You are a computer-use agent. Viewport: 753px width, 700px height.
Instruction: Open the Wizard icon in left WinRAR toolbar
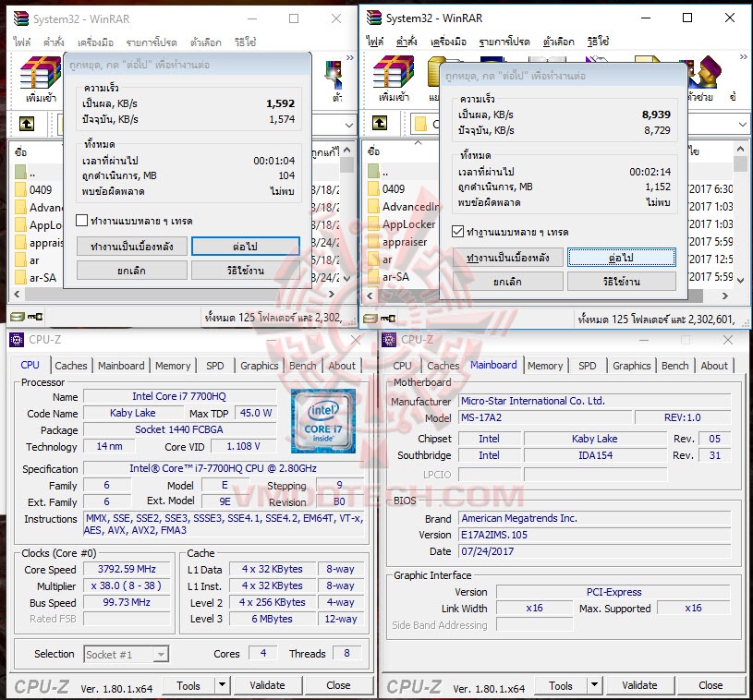pos(335,75)
